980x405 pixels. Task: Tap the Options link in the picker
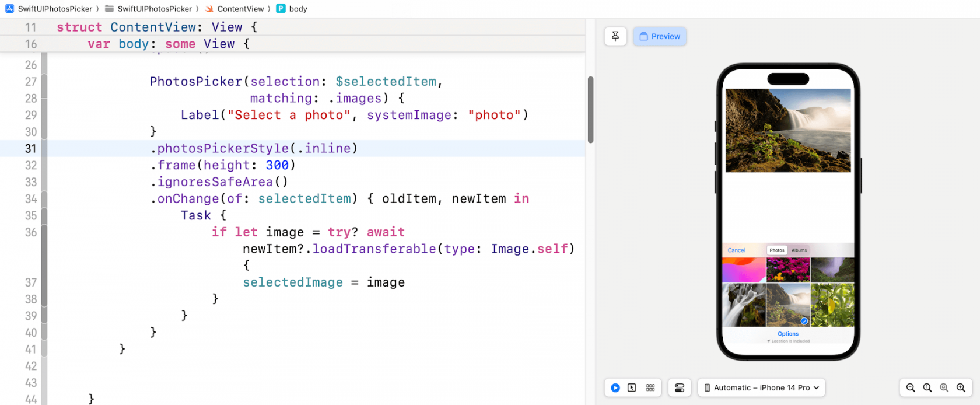coord(788,334)
